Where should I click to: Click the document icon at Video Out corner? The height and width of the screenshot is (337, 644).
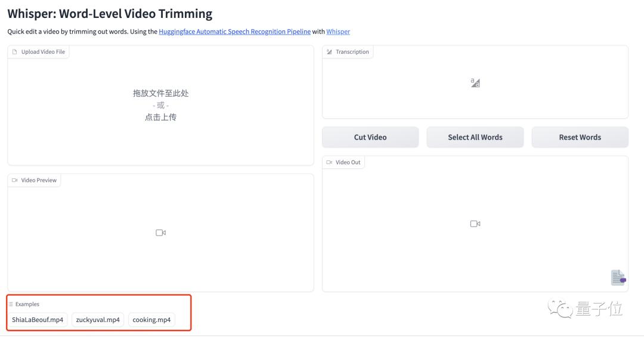618,278
